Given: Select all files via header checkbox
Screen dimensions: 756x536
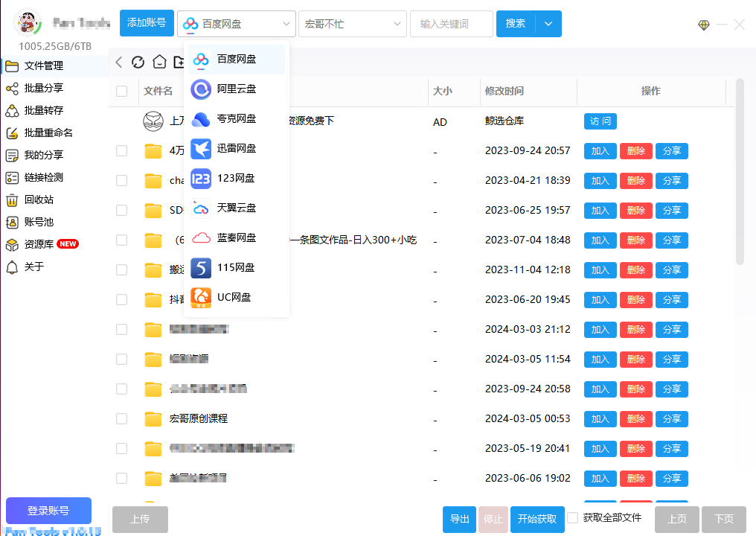Looking at the screenshot, I should 121,91.
